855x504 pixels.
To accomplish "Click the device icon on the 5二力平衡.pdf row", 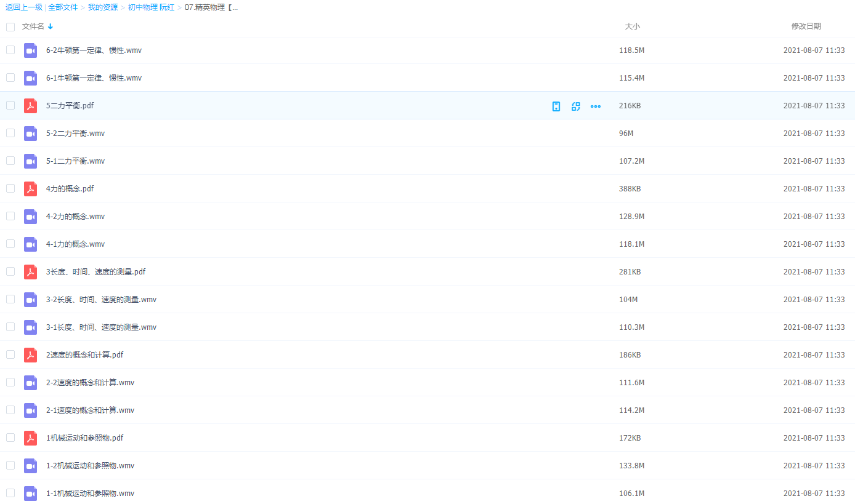I will [x=556, y=106].
